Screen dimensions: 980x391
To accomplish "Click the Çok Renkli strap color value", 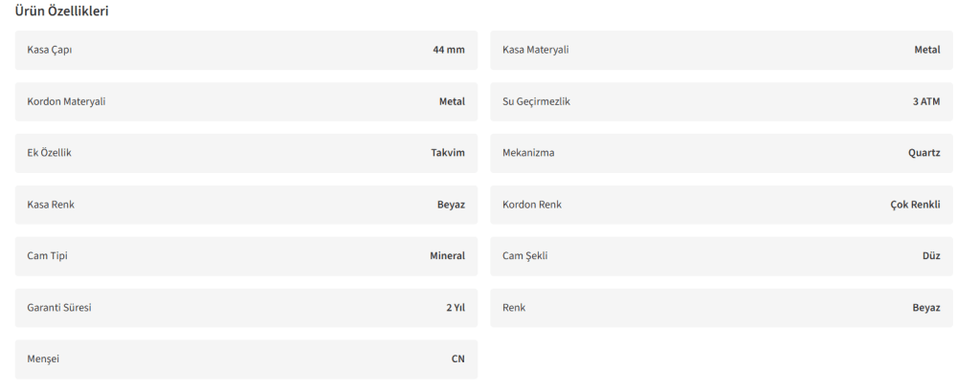I will click(x=915, y=205).
